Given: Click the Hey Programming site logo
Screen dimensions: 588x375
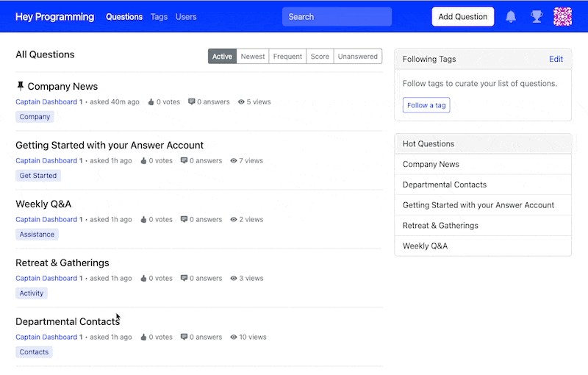Looking at the screenshot, I should [x=54, y=17].
